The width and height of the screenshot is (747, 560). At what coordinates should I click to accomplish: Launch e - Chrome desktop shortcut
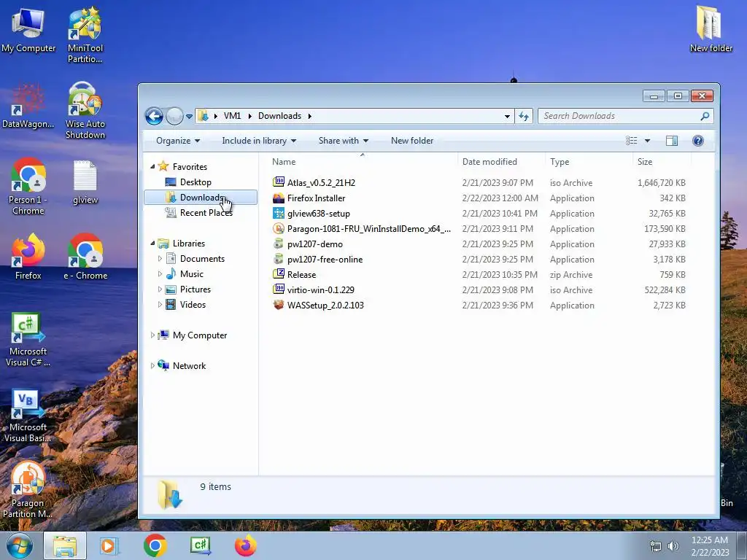coord(85,257)
